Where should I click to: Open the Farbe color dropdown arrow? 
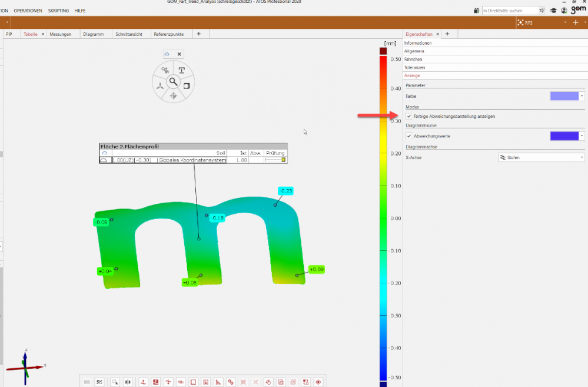point(582,95)
